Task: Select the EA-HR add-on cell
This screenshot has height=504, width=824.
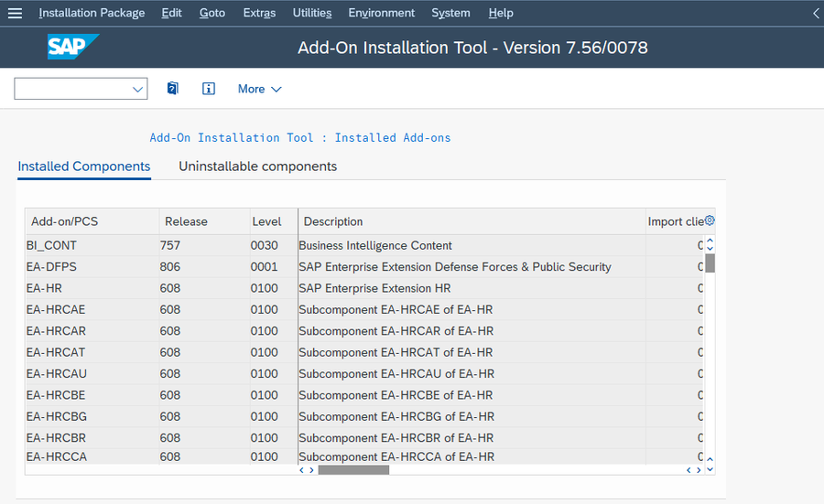Action: pos(92,288)
